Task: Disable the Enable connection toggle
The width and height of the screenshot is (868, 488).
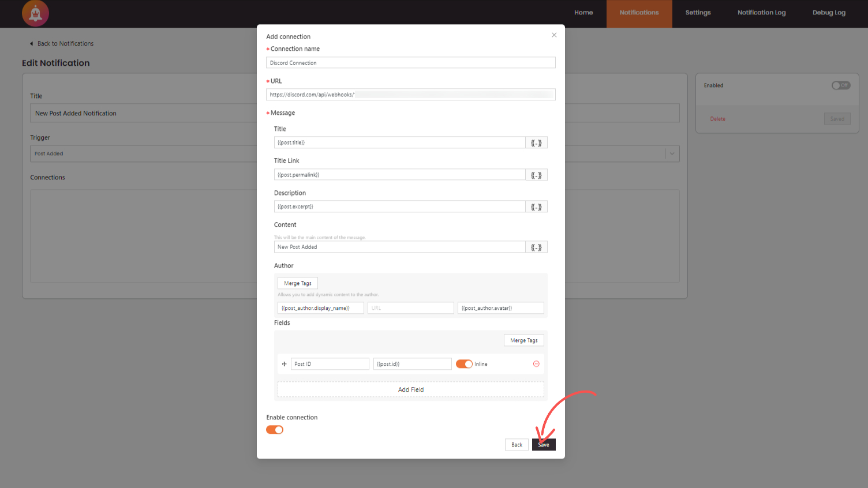Action: click(x=275, y=430)
